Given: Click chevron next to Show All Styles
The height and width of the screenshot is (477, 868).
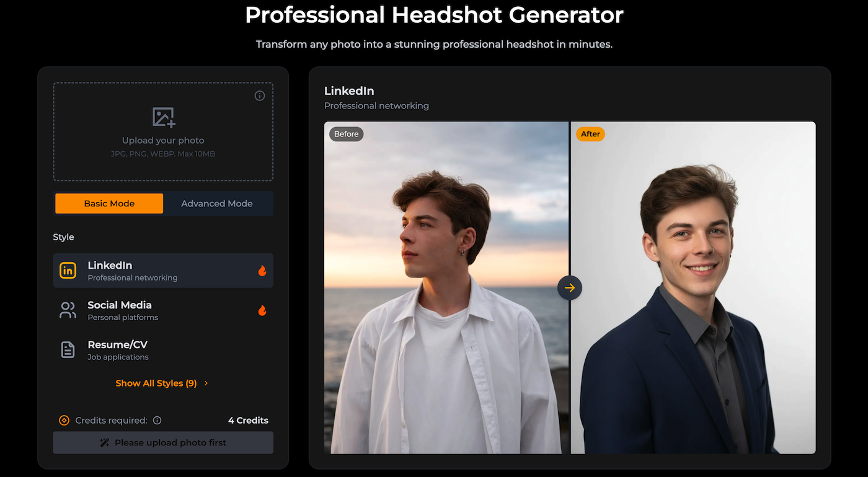Looking at the screenshot, I should (x=206, y=383).
